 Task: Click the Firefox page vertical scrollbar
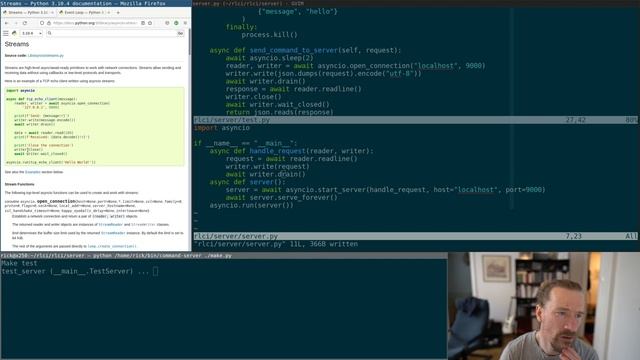[x=189, y=42]
